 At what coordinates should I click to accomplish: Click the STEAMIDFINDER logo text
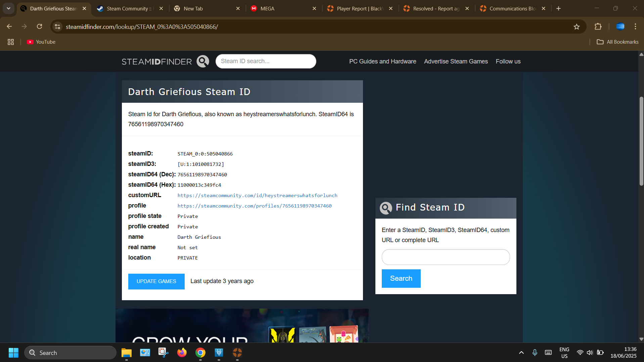click(x=156, y=62)
